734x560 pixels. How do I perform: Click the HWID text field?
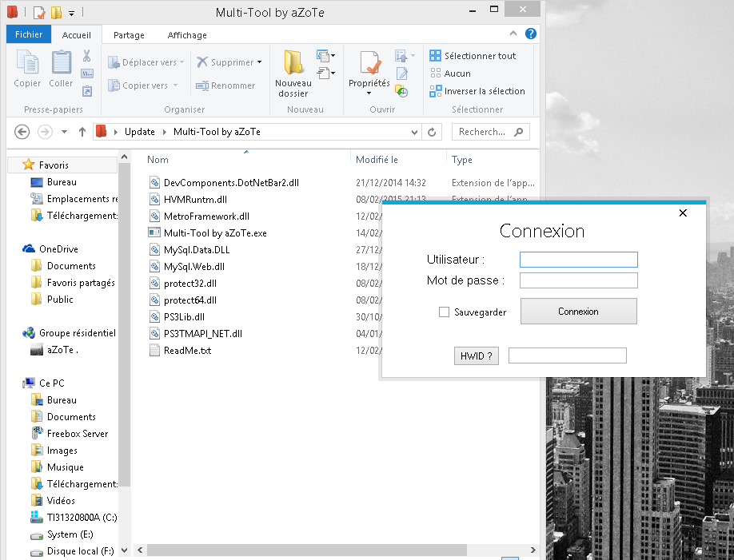[568, 355]
